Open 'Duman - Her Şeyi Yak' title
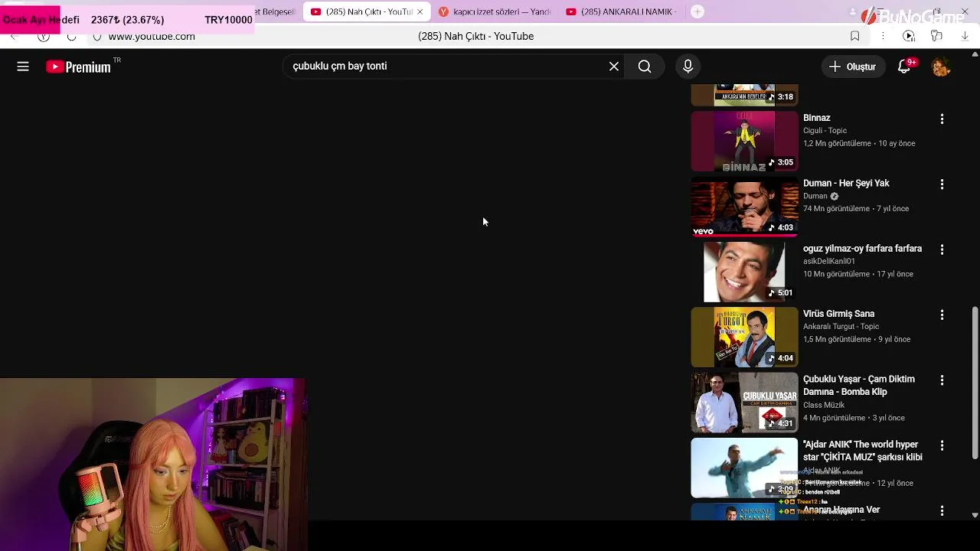This screenshot has width=980, height=551. pyautogui.click(x=846, y=183)
